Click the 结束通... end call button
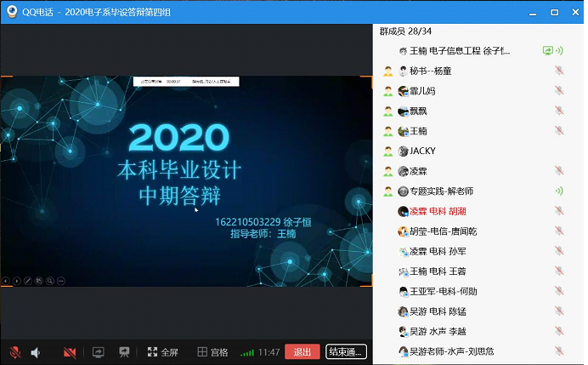Screen dimensions: 588x365 pyautogui.click(x=346, y=352)
